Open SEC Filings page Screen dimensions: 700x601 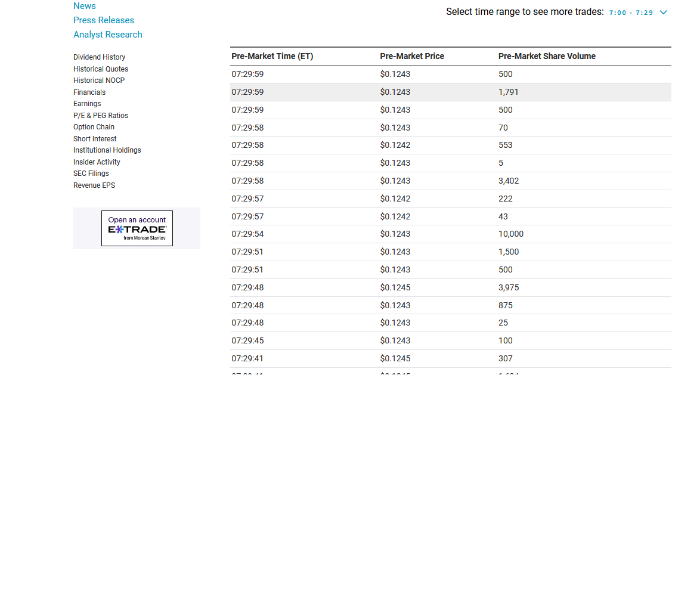(91, 174)
